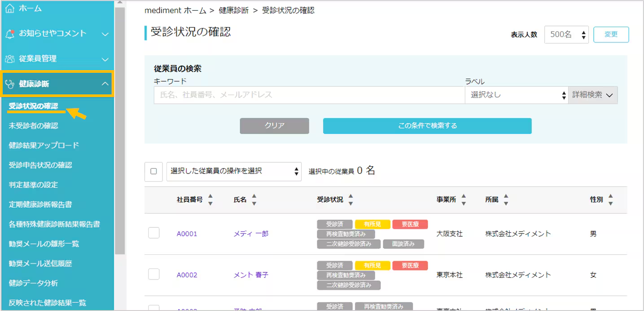Check the box for employee A0002
Screen dimensions: 644x311
click(x=154, y=274)
